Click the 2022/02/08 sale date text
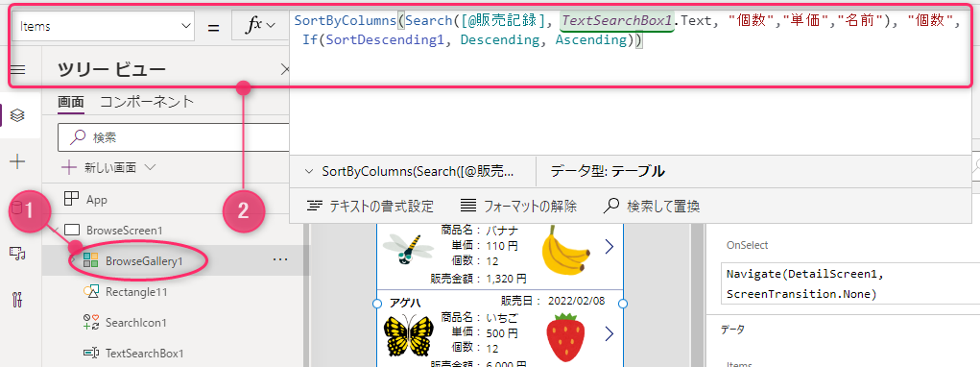 pyautogui.click(x=576, y=301)
